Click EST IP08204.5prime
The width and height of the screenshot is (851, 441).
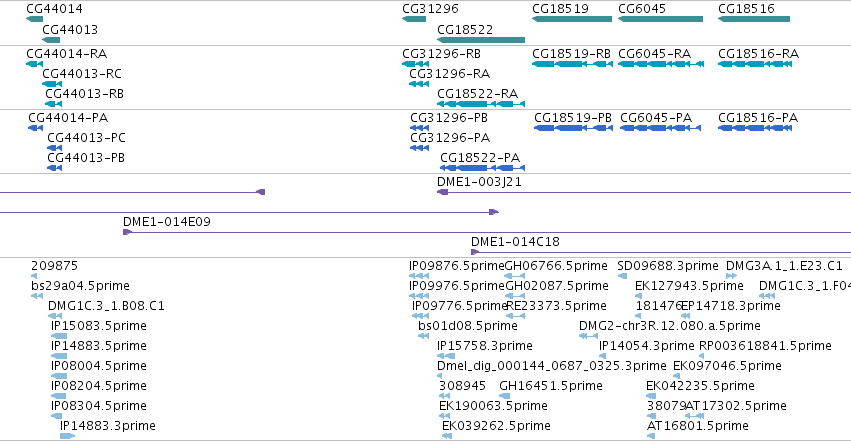(59, 396)
